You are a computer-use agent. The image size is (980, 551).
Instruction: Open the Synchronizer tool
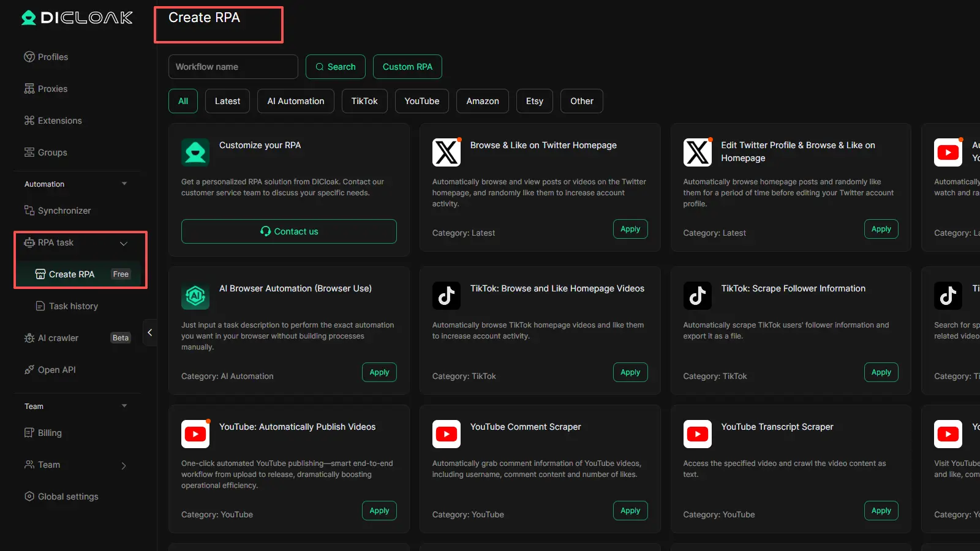64,211
